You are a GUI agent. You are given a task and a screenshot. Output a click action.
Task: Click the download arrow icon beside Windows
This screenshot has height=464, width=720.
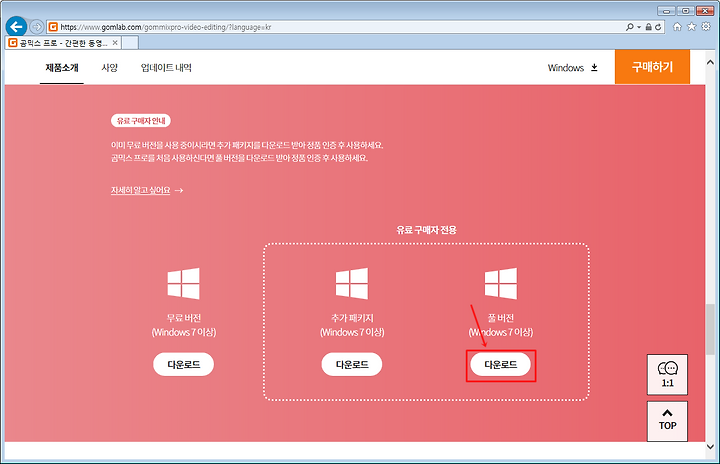click(594, 68)
